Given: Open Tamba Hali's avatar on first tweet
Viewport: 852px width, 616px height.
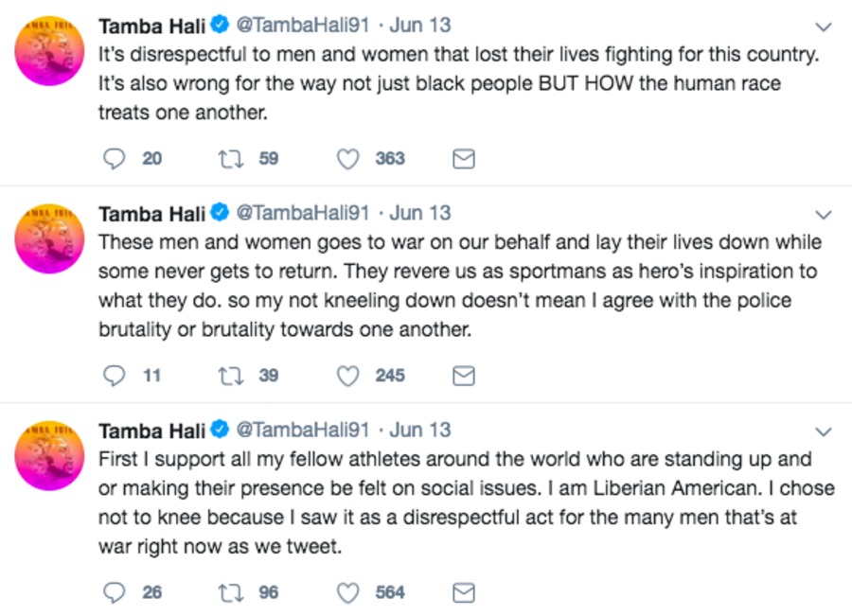Looking at the screenshot, I should coord(49,50).
